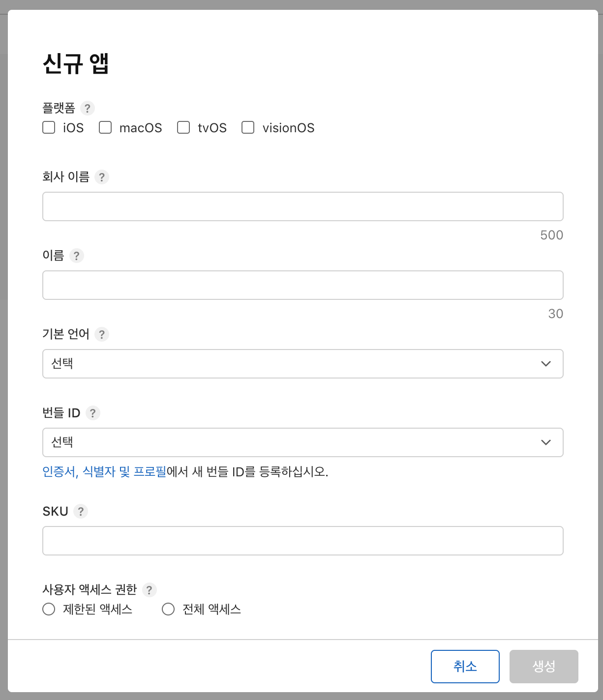
Task: Expand the 기본 언어 dropdown
Action: [303, 364]
